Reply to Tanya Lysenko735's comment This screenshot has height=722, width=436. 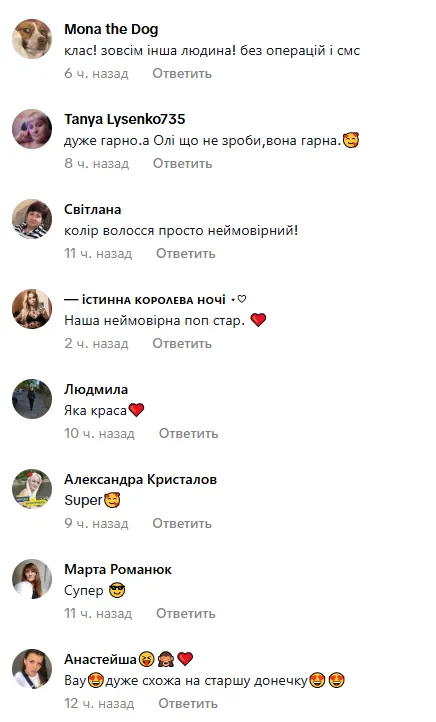pos(182,163)
